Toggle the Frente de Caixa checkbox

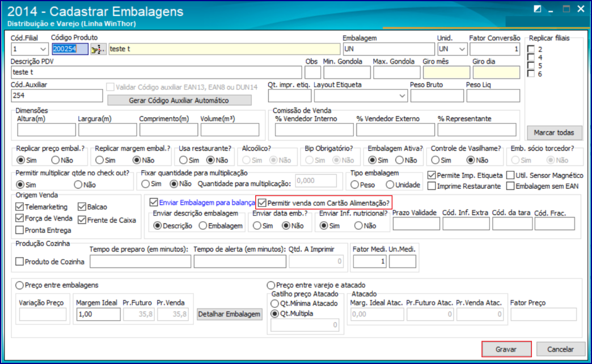click(82, 220)
